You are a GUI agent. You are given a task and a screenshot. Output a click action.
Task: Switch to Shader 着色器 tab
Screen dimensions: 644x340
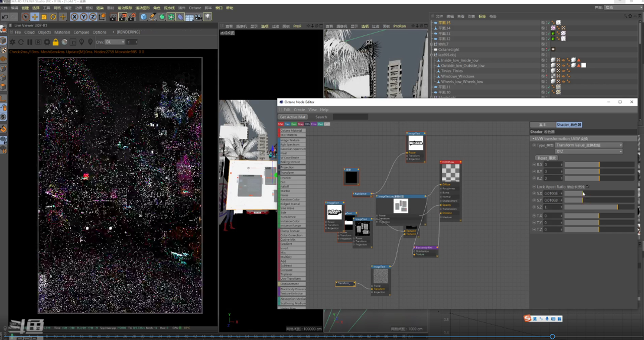(569, 125)
